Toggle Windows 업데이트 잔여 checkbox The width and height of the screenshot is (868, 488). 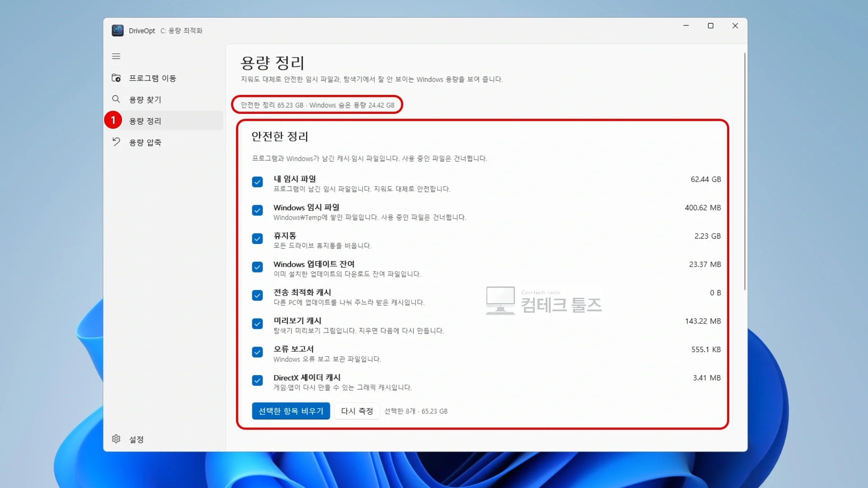pos(257,267)
